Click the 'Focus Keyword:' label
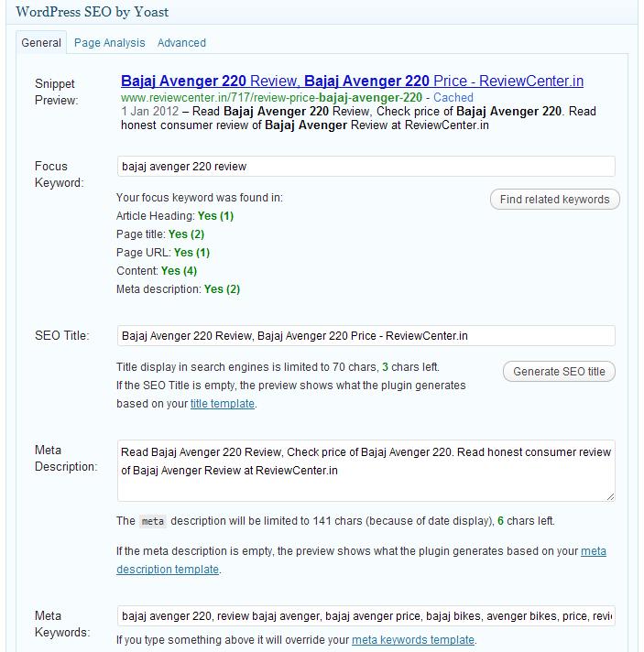The height and width of the screenshot is (652, 644). tap(59, 174)
